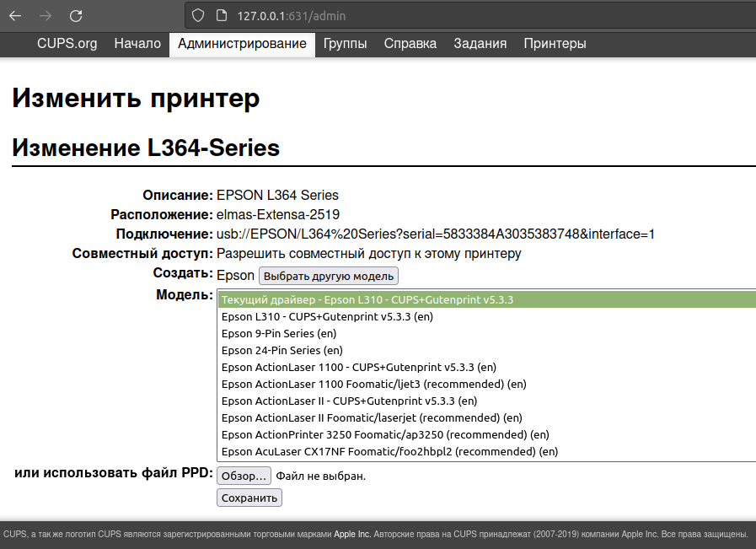Go back using the browser back arrow
756x549 pixels.
[x=15, y=16]
